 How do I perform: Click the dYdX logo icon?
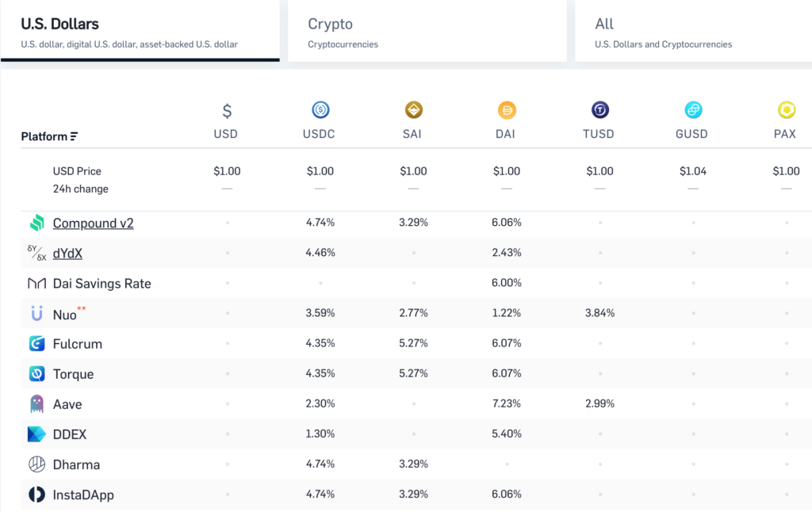pos(36,253)
